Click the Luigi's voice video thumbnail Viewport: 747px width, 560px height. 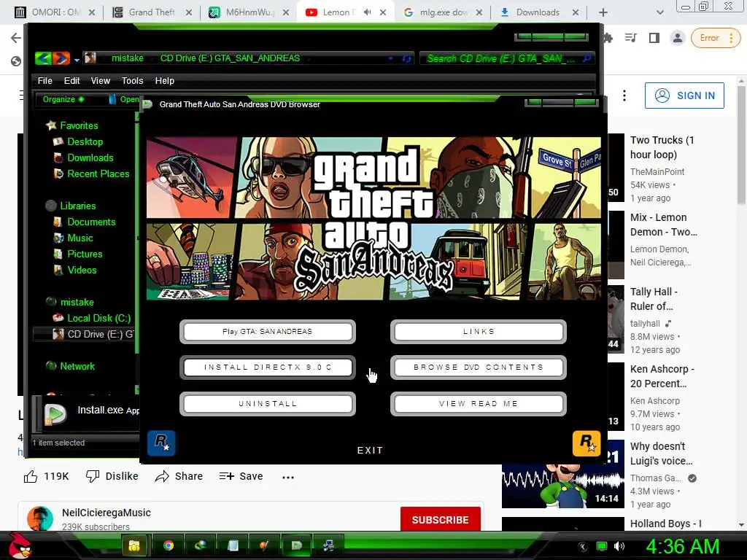pos(563,474)
